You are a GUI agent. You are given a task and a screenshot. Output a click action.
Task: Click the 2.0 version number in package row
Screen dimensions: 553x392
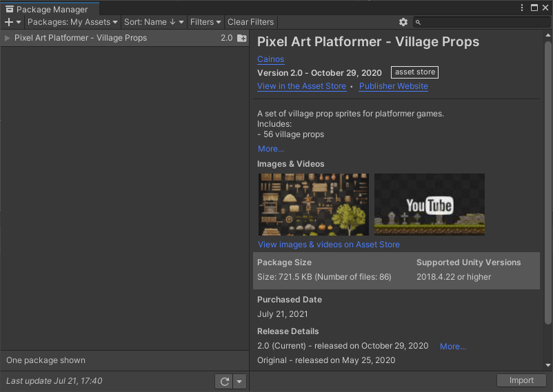click(227, 38)
